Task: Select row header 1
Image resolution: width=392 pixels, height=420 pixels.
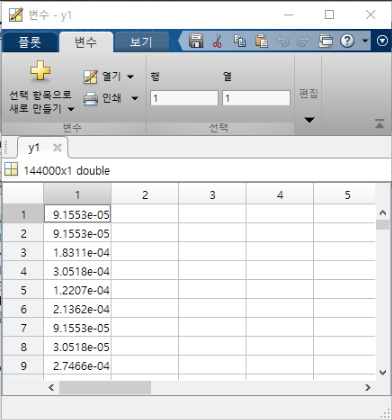Action: (x=23, y=214)
